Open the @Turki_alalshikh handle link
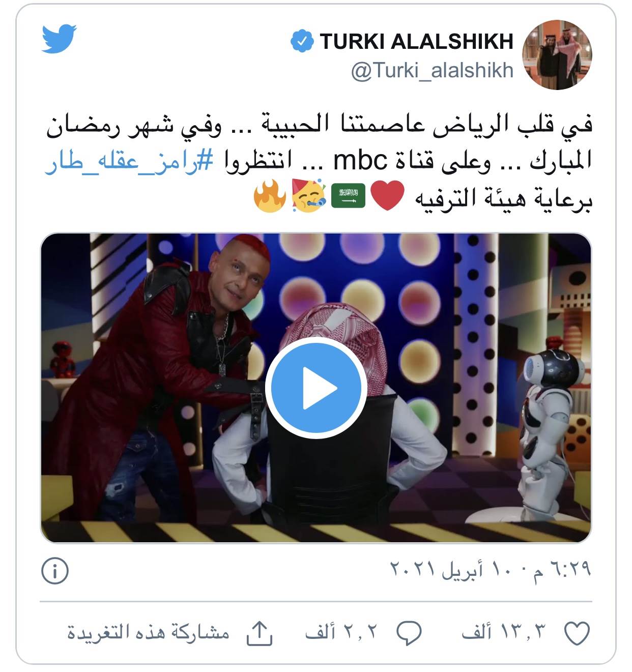Image resolution: width=632 pixels, height=672 pixels. click(x=432, y=71)
